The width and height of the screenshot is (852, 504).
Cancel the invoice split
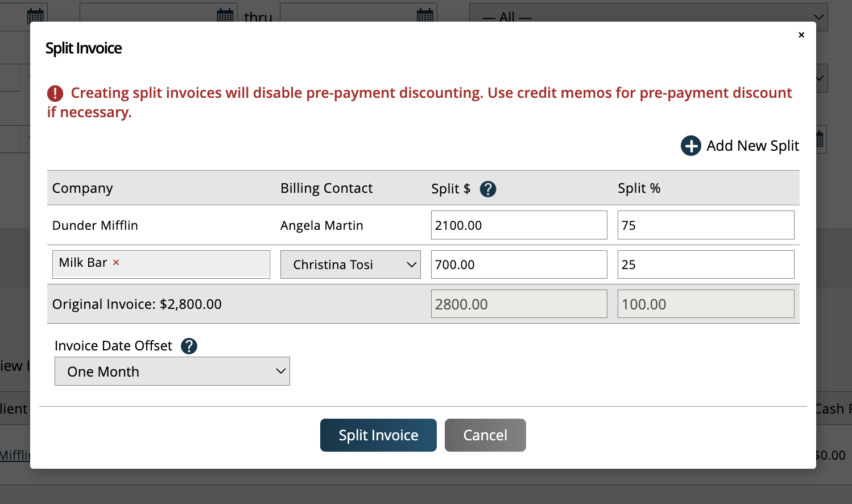coord(485,435)
